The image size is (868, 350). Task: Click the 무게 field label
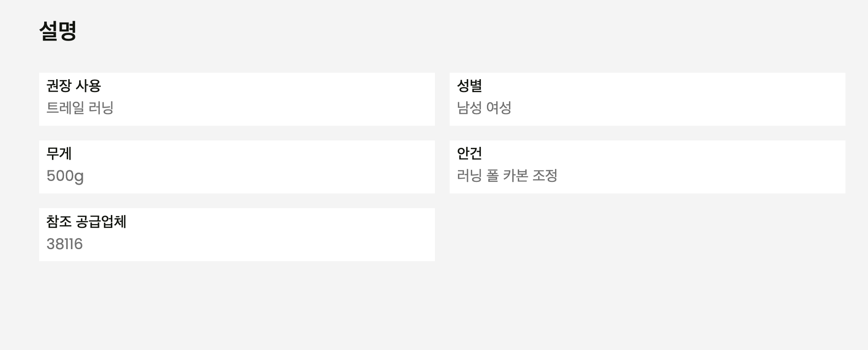click(x=59, y=153)
